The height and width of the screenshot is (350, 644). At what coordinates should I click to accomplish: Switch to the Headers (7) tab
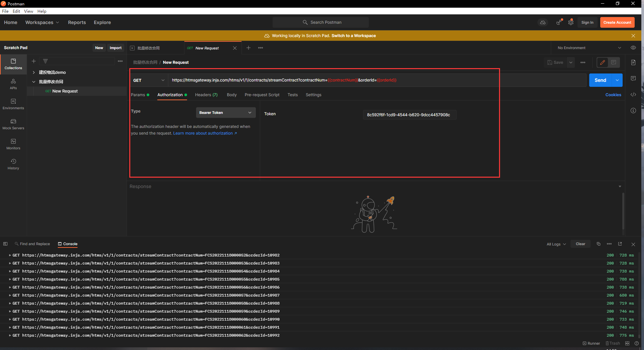(206, 95)
